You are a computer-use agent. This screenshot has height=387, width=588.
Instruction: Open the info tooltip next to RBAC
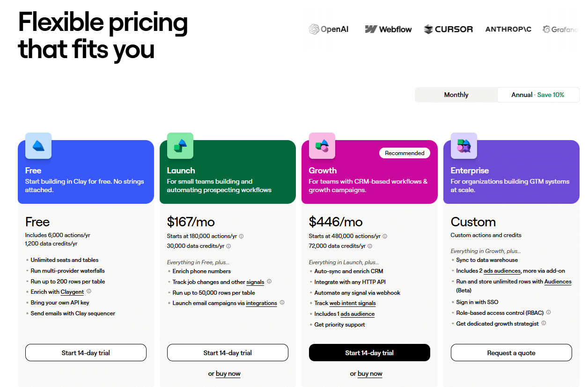pos(548,313)
